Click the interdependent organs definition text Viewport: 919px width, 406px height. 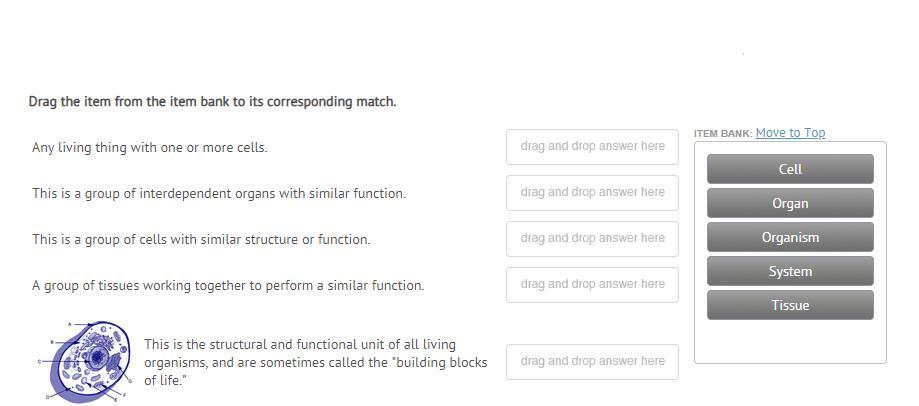click(219, 193)
